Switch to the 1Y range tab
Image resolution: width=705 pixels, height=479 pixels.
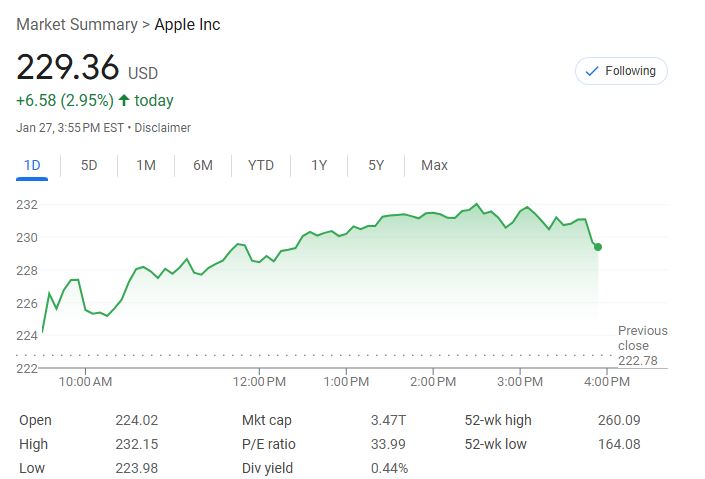click(319, 165)
